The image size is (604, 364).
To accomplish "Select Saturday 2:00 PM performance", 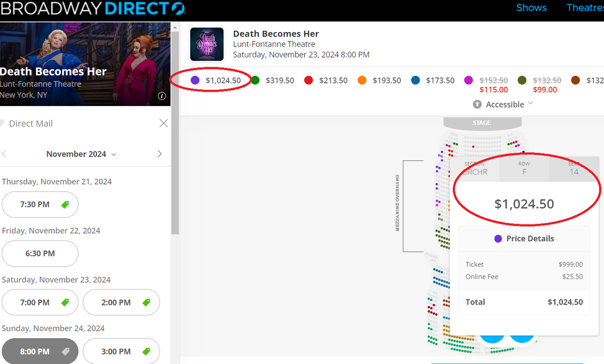I will (x=121, y=302).
